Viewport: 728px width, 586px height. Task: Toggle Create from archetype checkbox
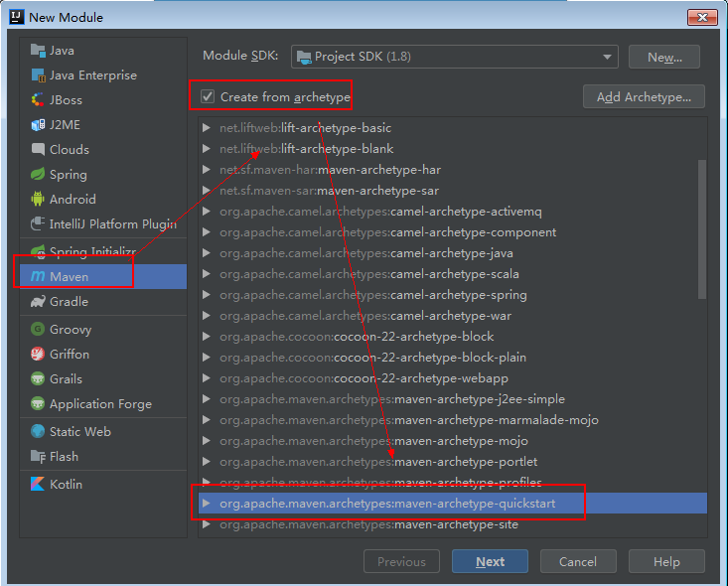click(x=207, y=96)
